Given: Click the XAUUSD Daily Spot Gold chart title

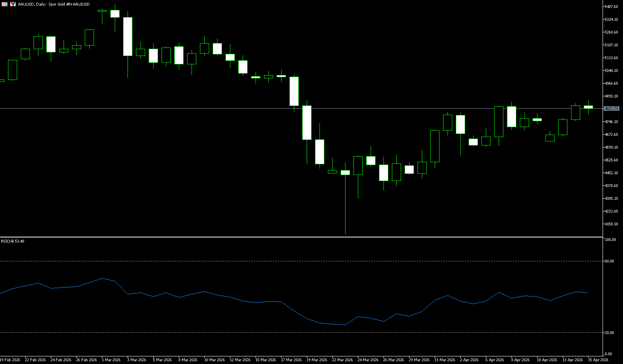Looking at the screenshot, I should [x=54, y=4].
